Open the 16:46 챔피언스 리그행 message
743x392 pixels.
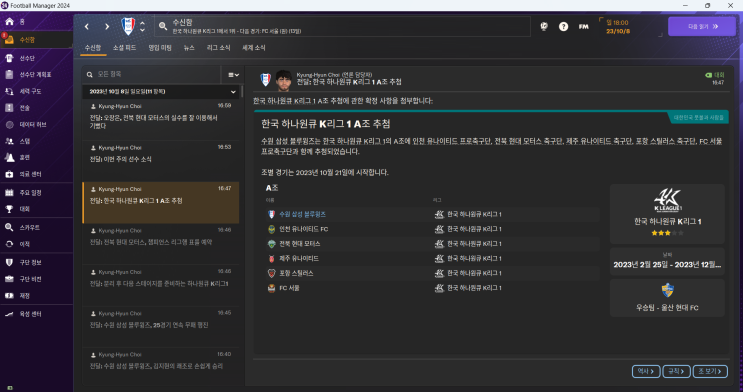click(x=161, y=244)
